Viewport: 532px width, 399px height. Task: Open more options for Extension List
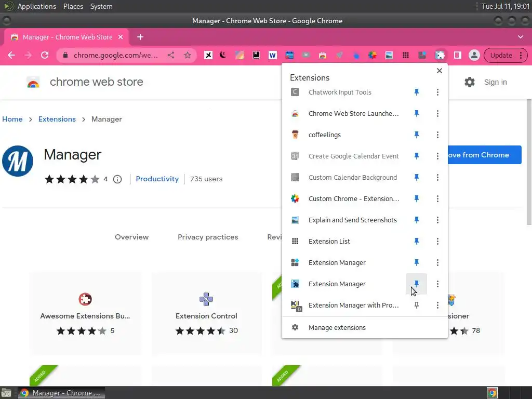coord(437,241)
